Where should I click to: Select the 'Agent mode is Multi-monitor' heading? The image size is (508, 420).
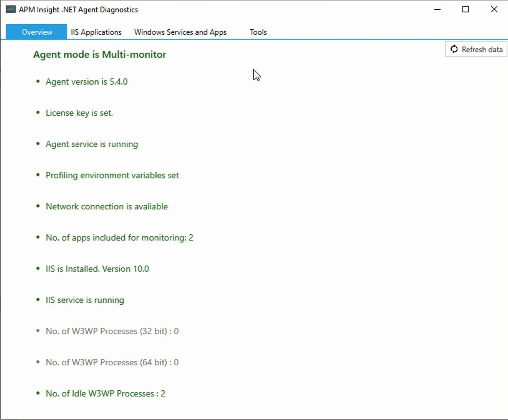pyautogui.click(x=100, y=55)
